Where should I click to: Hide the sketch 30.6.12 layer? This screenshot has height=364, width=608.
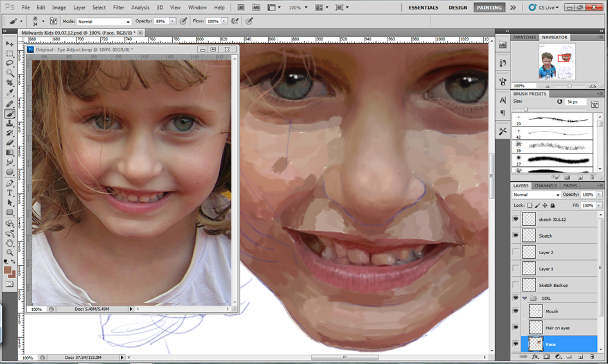tap(516, 219)
